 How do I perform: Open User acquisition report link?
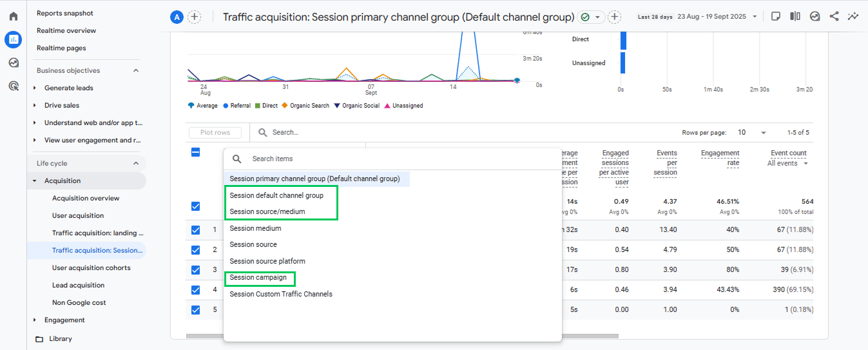(x=78, y=216)
